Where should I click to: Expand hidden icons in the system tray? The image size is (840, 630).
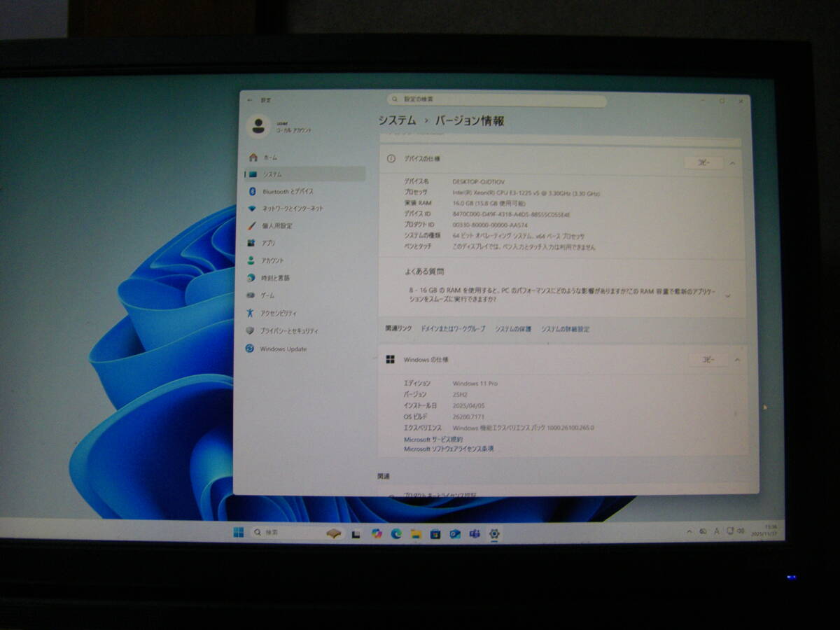(x=690, y=531)
